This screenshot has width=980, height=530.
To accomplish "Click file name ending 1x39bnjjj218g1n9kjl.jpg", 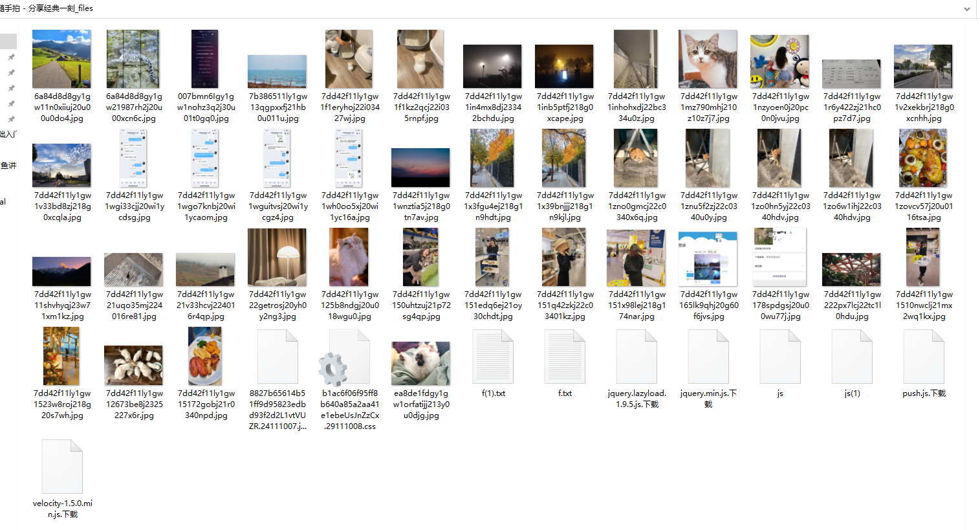I will [x=565, y=206].
